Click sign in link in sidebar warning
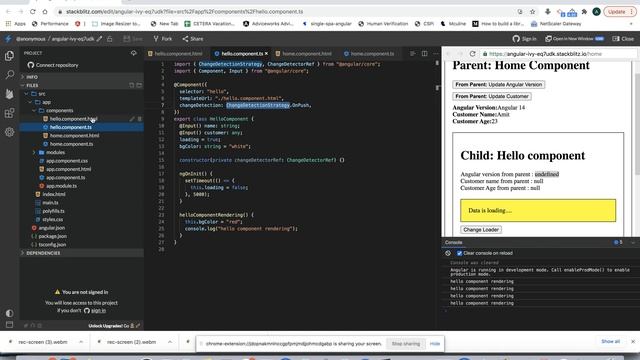 (x=98, y=310)
